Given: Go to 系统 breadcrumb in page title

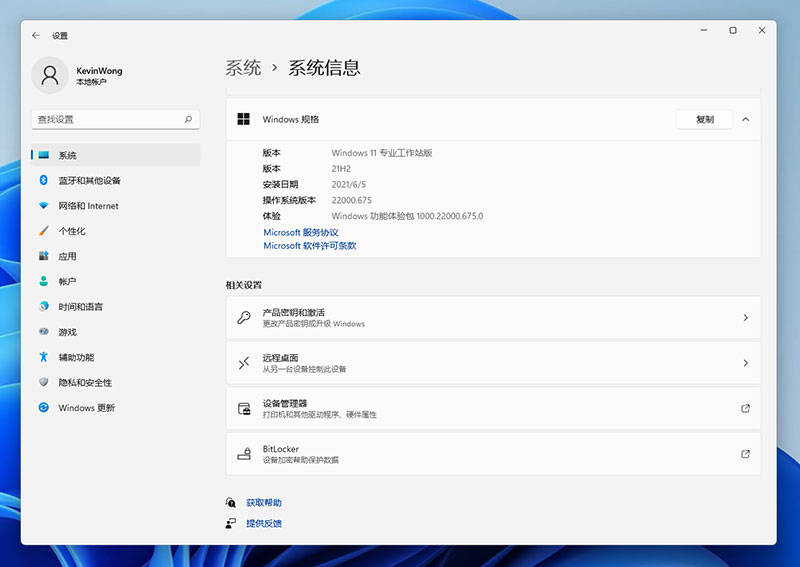Looking at the screenshot, I should (243, 68).
